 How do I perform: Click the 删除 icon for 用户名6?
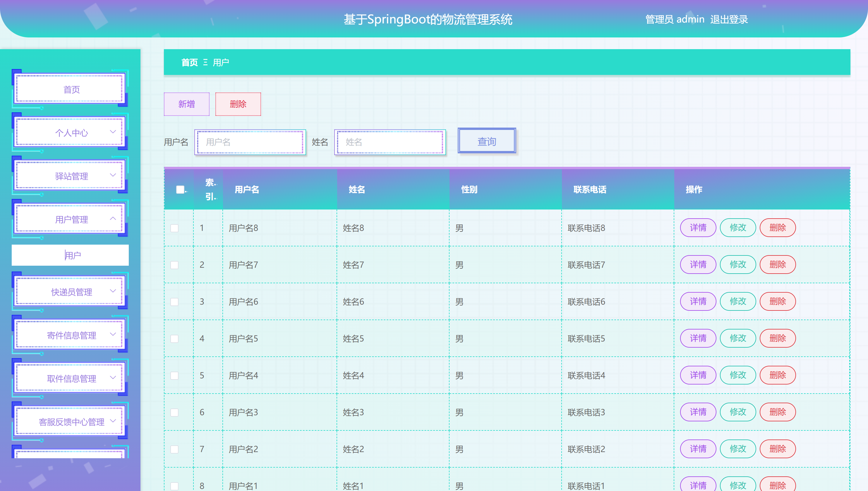[x=777, y=301]
